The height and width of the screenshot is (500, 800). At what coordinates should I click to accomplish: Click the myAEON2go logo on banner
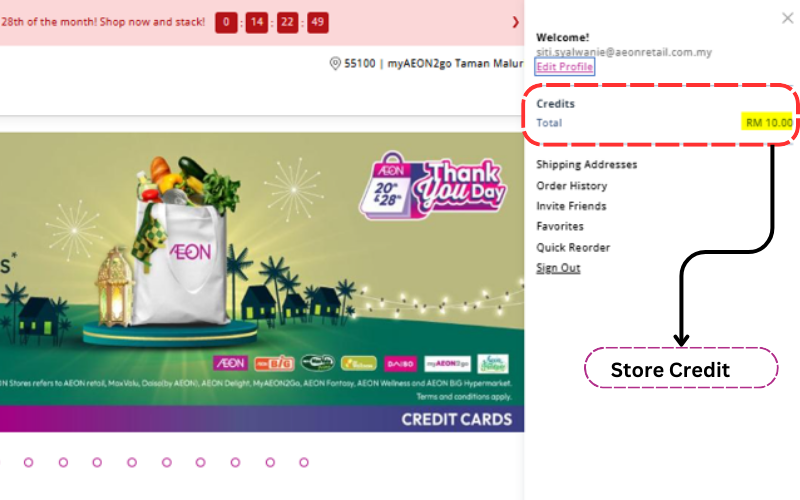pos(447,364)
